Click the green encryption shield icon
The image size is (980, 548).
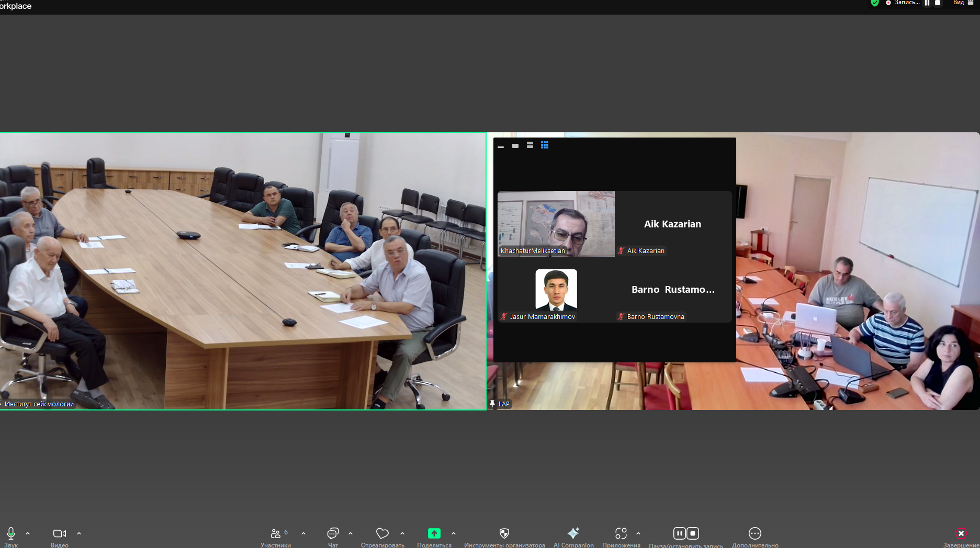point(874,3)
